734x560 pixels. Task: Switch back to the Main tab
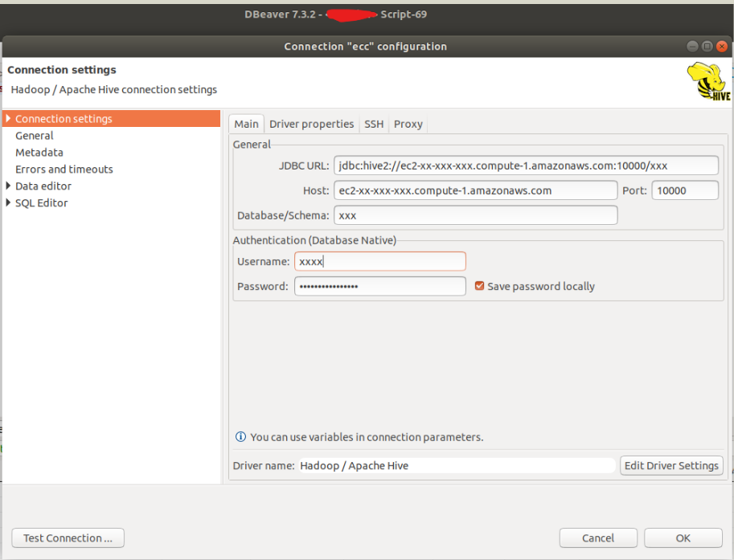point(246,124)
